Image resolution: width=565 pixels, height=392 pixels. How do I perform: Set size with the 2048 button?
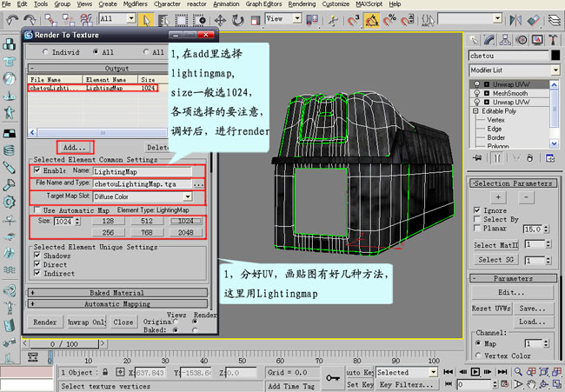[x=185, y=232]
